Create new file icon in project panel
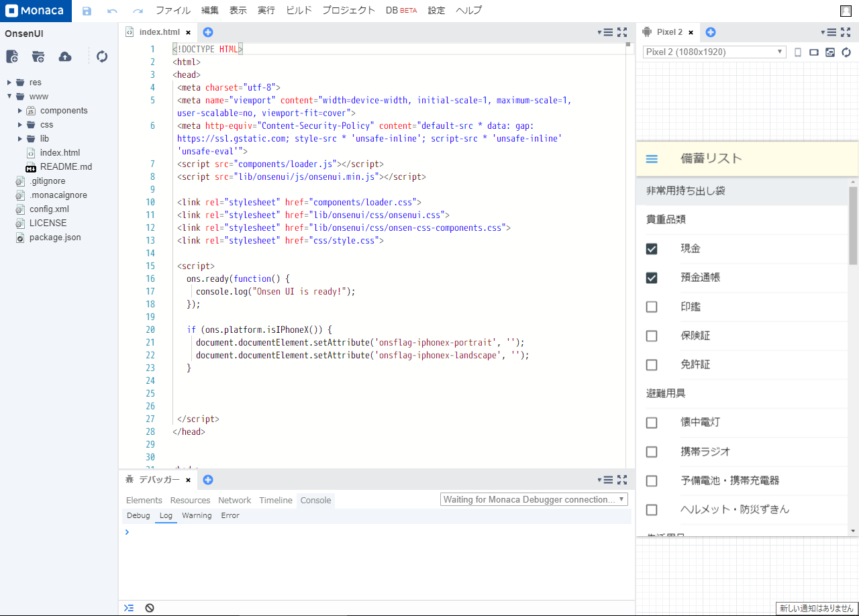Image resolution: width=859 pixels, height=616 pixels. (x=12, y=56)
